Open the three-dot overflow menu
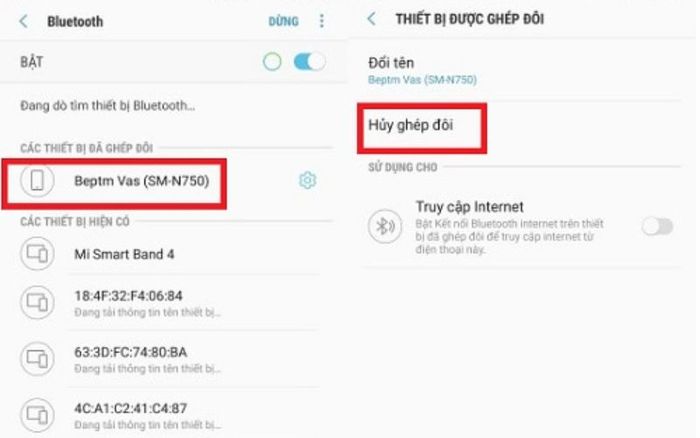Viewport: 700px width, 438px height. [321, 21]
